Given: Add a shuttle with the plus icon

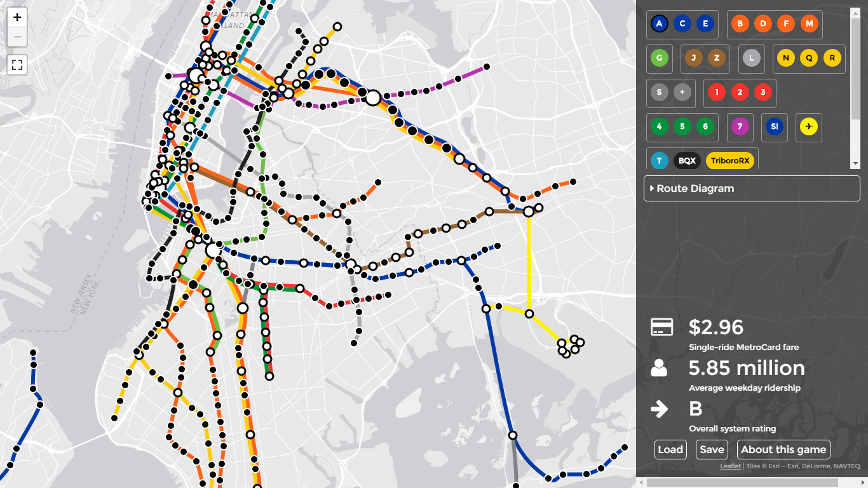Looking at the screenshot, I should coord(682,93).
